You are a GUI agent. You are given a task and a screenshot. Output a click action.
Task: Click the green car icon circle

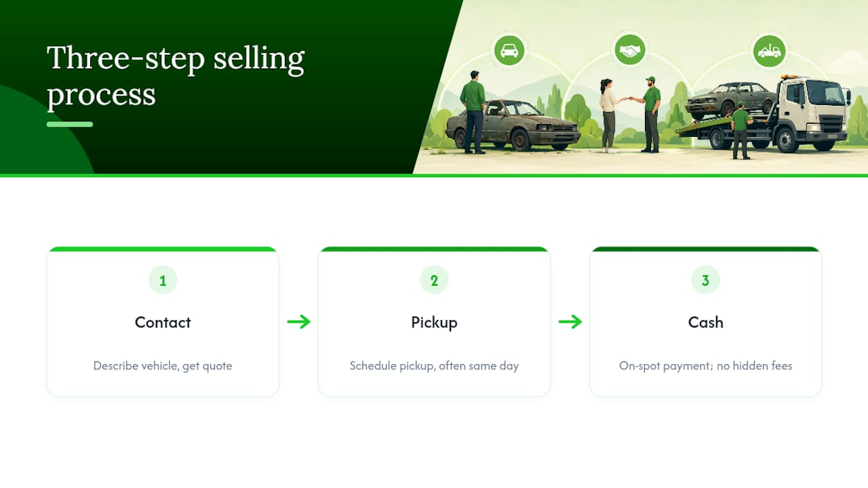509,50
